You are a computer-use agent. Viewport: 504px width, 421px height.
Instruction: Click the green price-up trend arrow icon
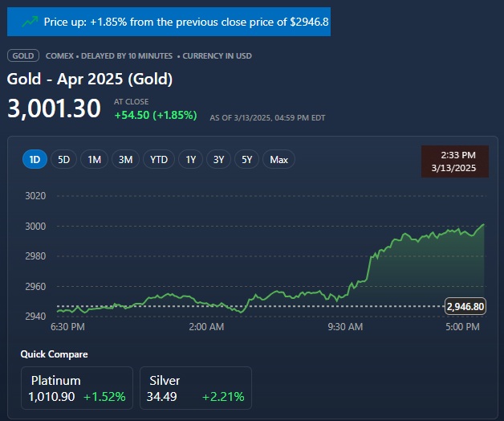point(30,22)
